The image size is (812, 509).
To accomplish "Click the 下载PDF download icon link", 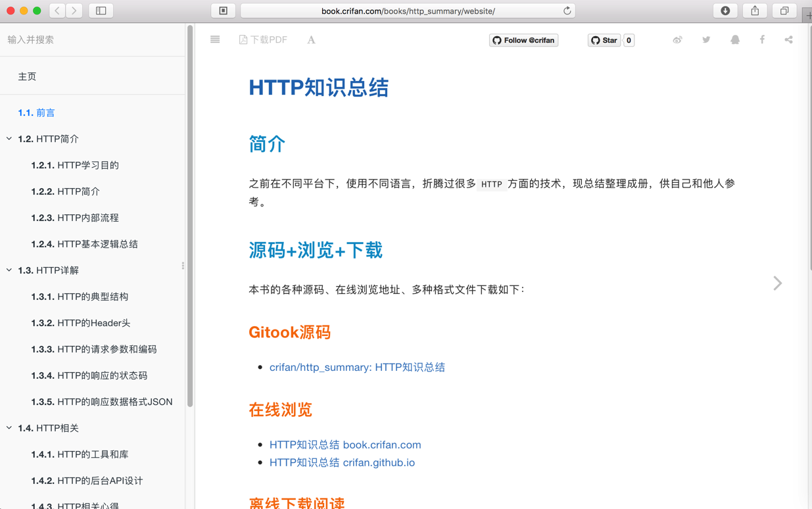I will (x=263, y=39).
